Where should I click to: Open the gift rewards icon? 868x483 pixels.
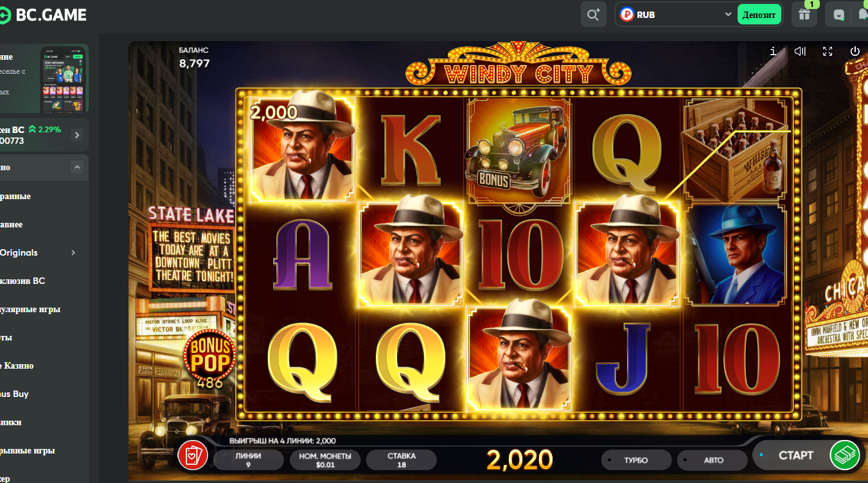pyautogui.click(x=804, y=14)
